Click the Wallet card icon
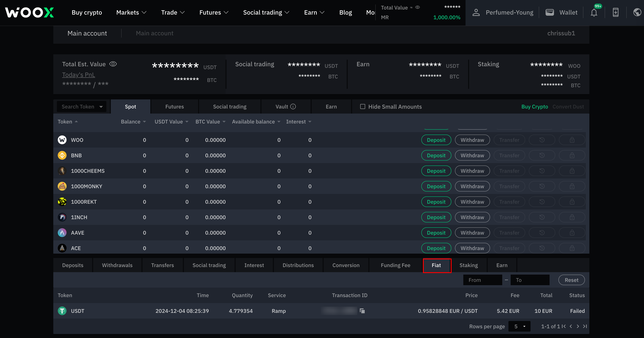Viewport: 644px width, 338px height. pos(550,13)
